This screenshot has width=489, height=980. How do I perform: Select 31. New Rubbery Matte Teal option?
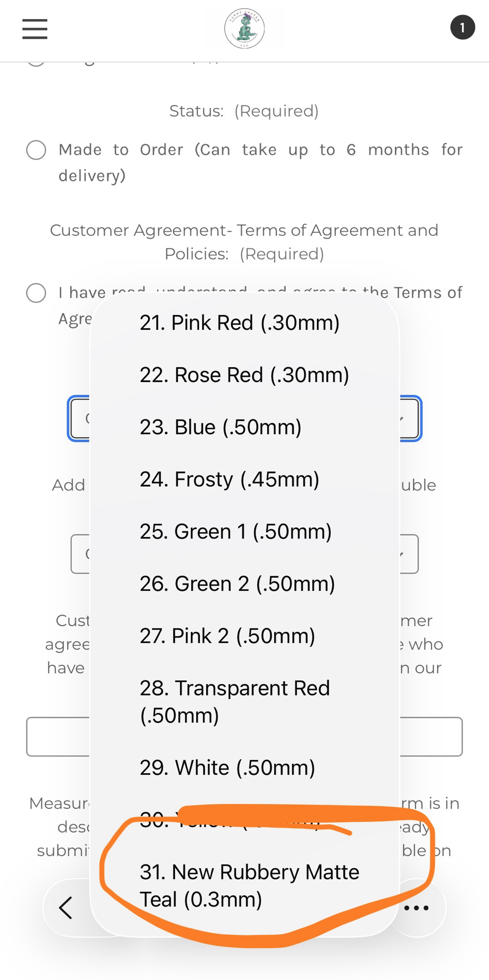[249, 886]
